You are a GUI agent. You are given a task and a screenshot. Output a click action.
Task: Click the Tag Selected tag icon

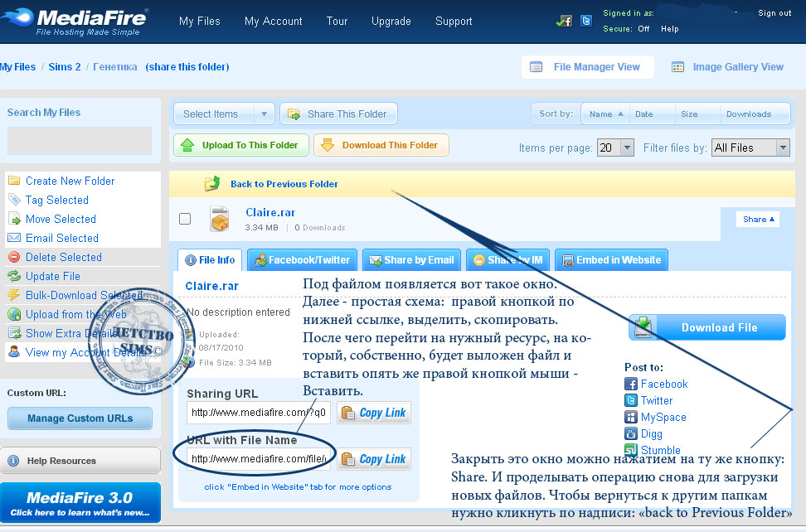pos(14,200)
